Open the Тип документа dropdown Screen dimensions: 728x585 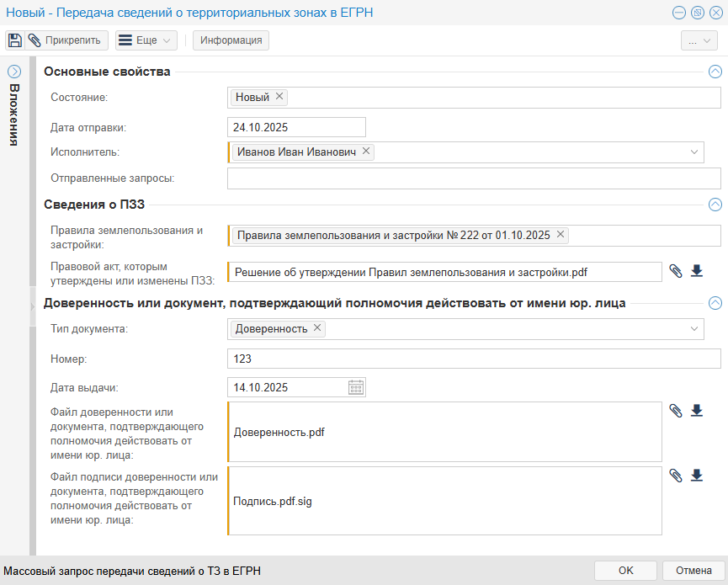(694, 328)
